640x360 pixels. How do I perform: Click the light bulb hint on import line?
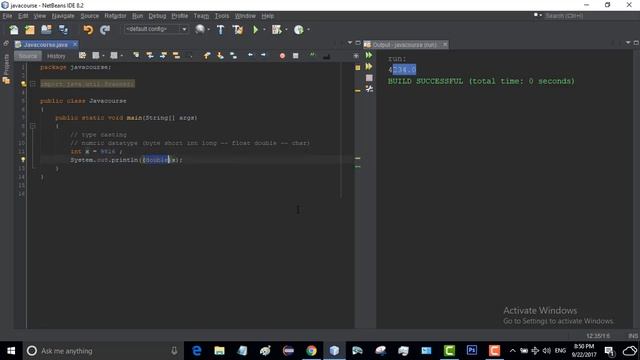pos(24,84)
